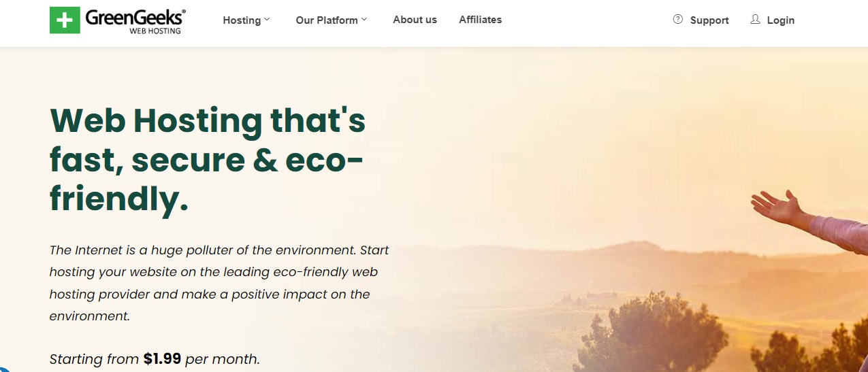
Task: Click the Support question mark icon
Action: click(x=677, y=20)
